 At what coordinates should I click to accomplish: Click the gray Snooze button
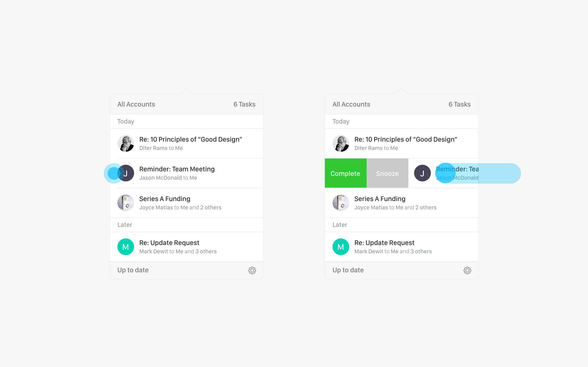coord(387,173)
